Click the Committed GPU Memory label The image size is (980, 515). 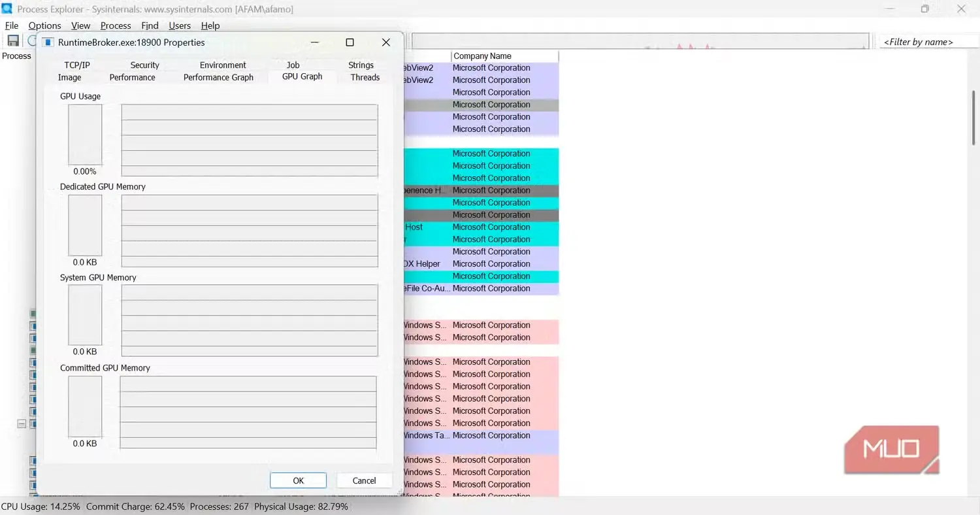coord(105,368)
